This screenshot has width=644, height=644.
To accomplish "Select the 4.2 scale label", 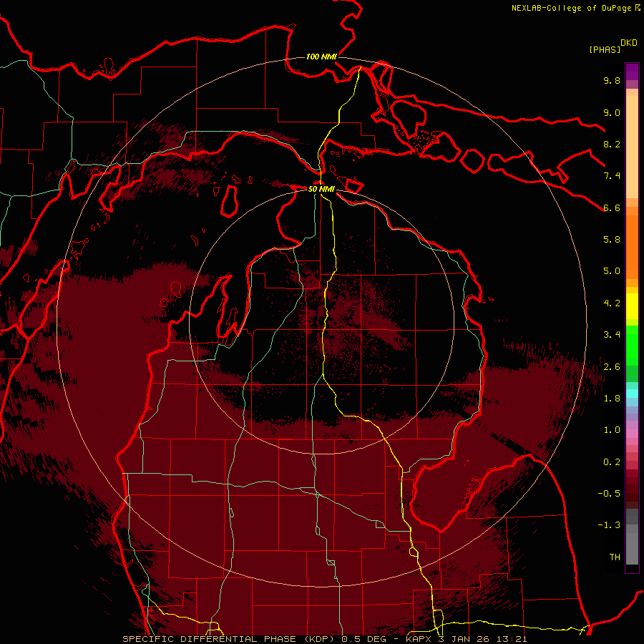I will coord(612,303).
